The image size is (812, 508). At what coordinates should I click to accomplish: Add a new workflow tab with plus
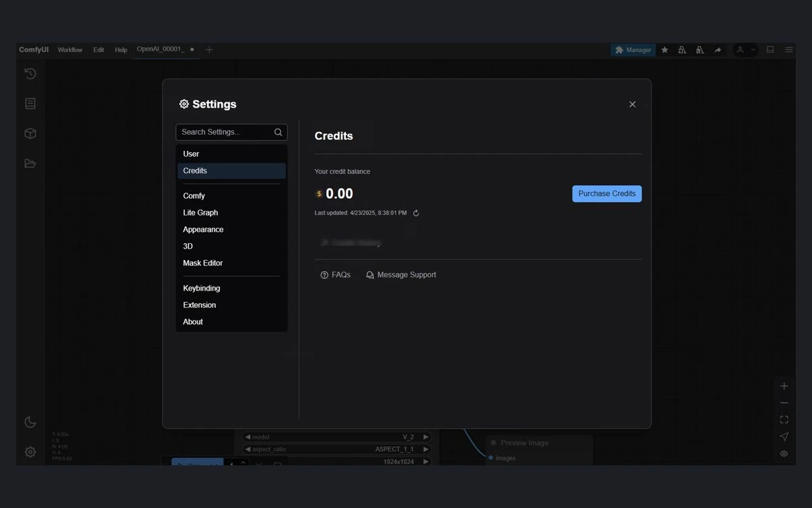pyautogui.click(x=209, y=49)
